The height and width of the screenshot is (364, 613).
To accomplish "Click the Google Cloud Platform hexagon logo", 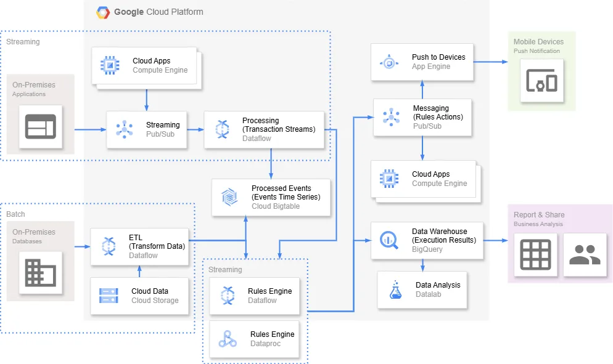I will [x=103, y=12].
